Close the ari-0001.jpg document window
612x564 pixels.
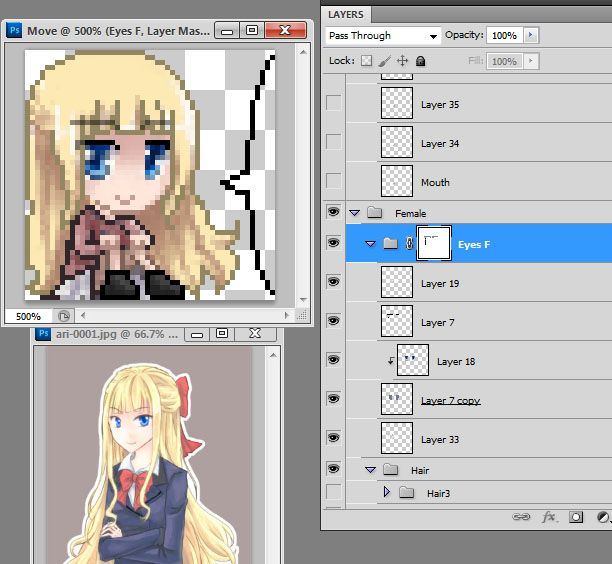255,333
